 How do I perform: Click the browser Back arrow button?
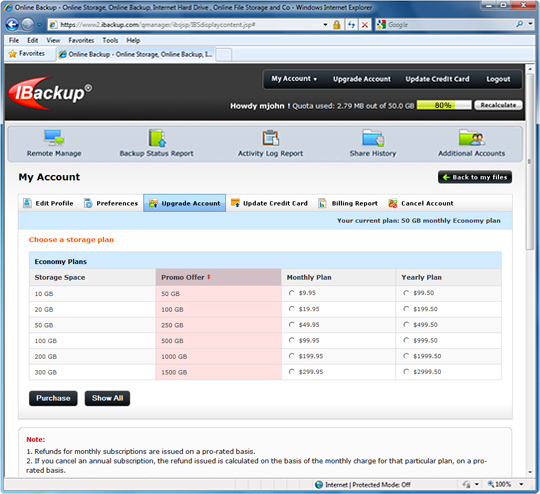click(12, 24)
